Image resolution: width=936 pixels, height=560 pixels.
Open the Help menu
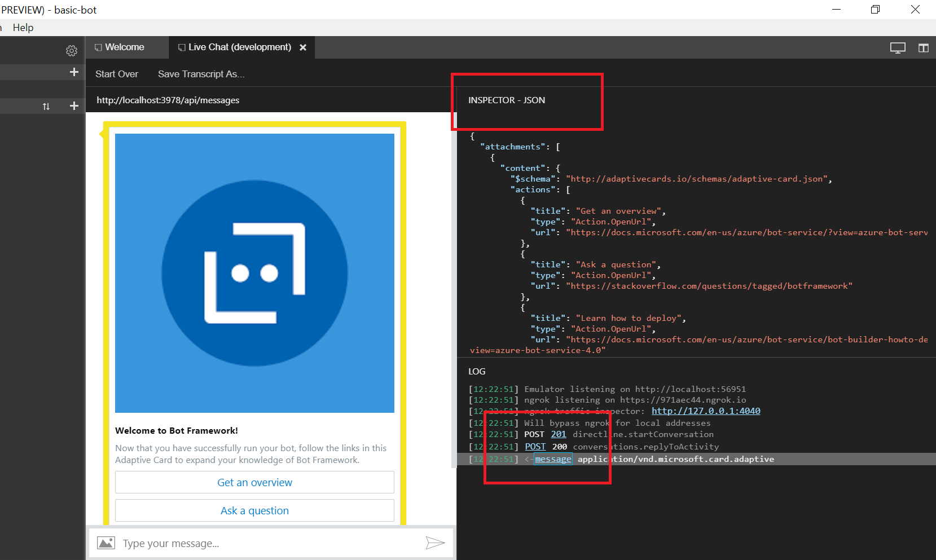[x=23, y=28]
